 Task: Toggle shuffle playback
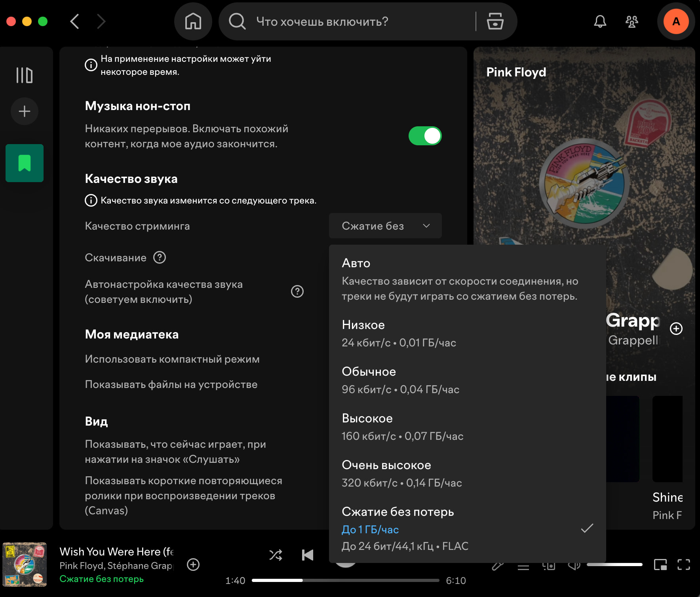(276, 555)
